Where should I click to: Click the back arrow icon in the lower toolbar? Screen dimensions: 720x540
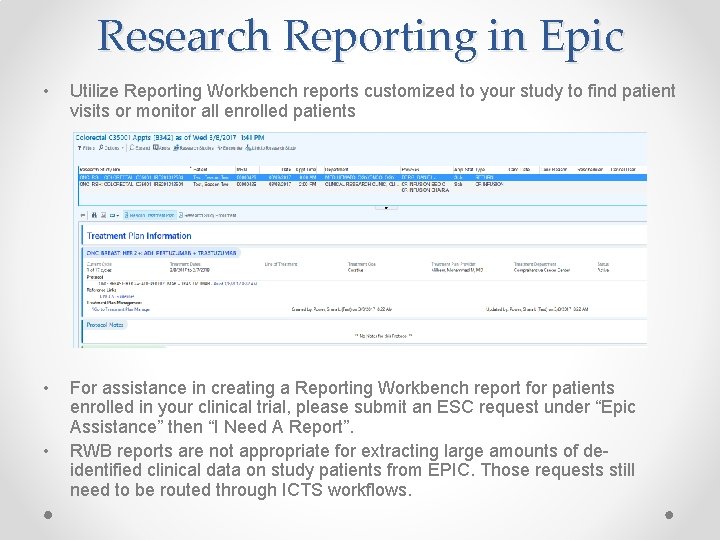click(83, 215)
